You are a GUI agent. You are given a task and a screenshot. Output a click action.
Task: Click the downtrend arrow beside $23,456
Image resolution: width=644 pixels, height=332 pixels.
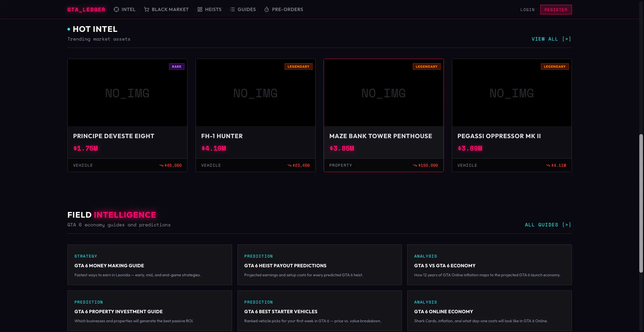coord(289,165)
